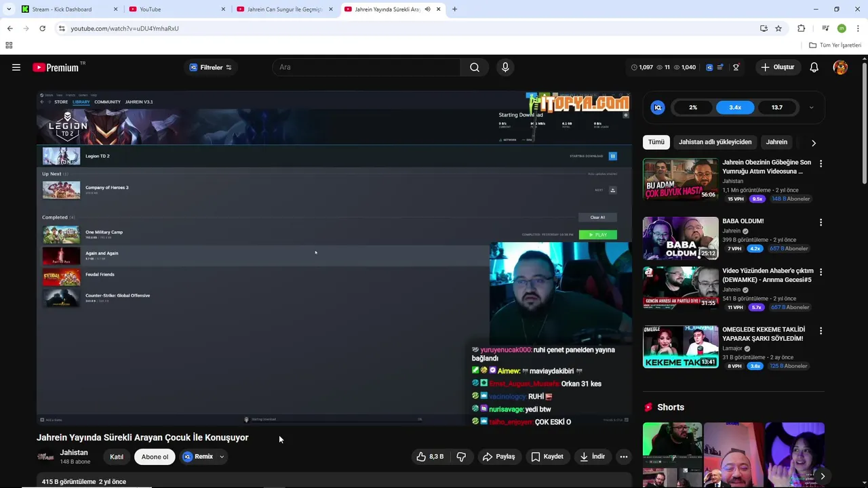Select the Tümü filter chip

[x=656, y=142]
